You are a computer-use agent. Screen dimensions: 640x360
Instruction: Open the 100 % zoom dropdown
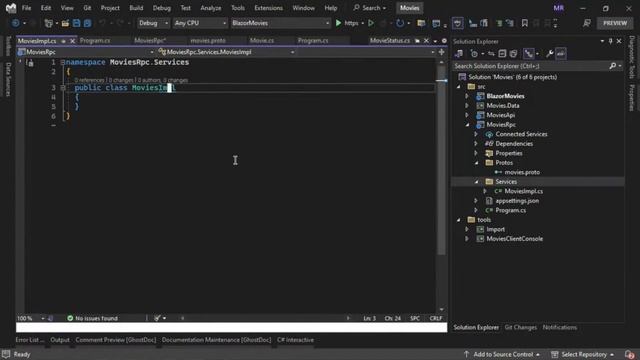[30, 318]
